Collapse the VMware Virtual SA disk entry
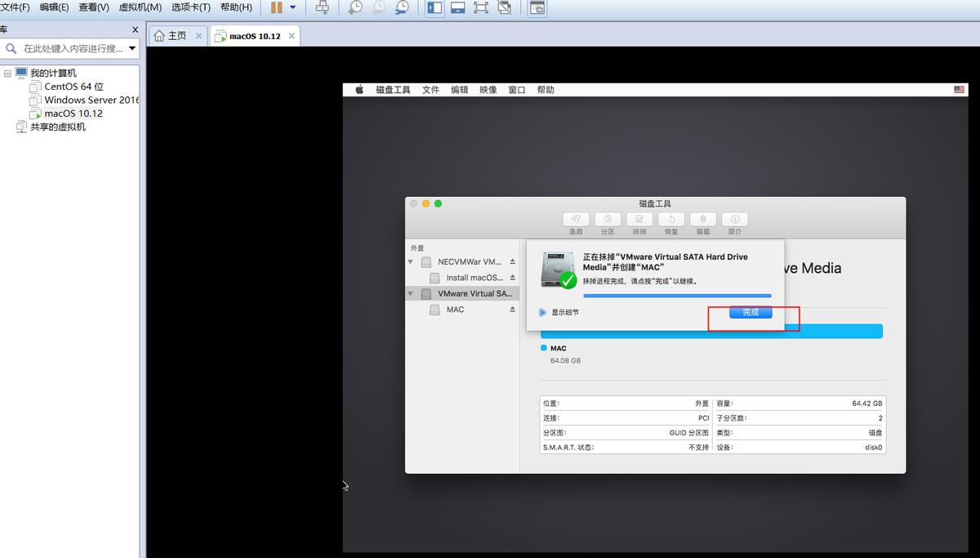Image resolution: width=980 pixels, height=558 pixels. tap(411, 292)
